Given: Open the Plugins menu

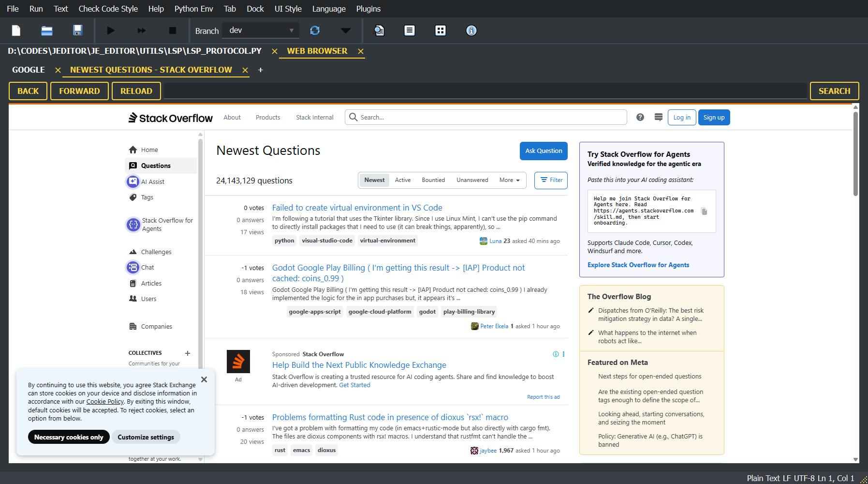Looking at the screenshot, I should coord(368,9).
